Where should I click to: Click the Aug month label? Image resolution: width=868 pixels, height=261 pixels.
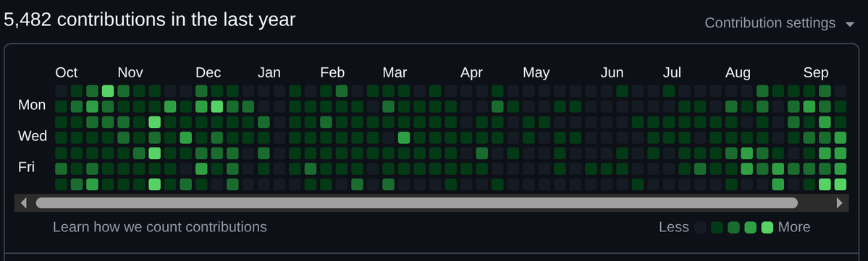tap(738, 72)
